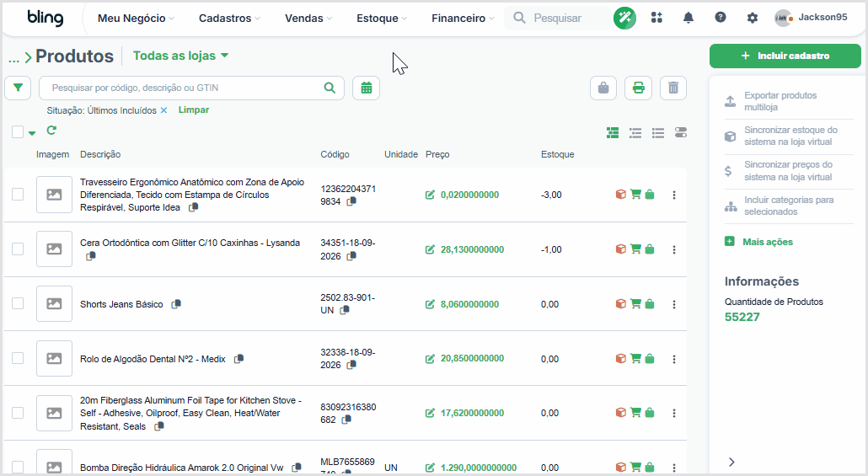
Task: Open the help question mark icon
Action: coord(721,18)
